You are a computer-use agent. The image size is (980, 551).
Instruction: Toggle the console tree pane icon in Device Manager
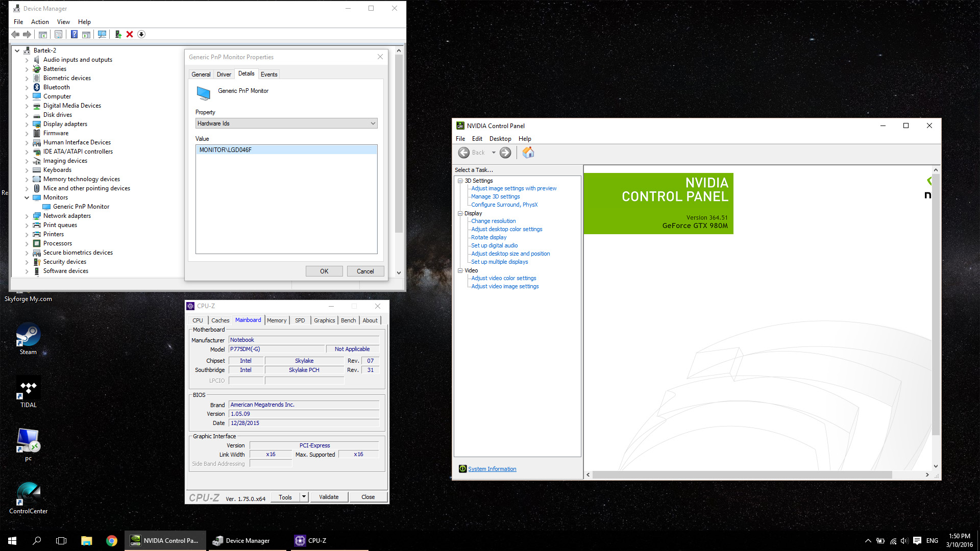pos(43,34)
